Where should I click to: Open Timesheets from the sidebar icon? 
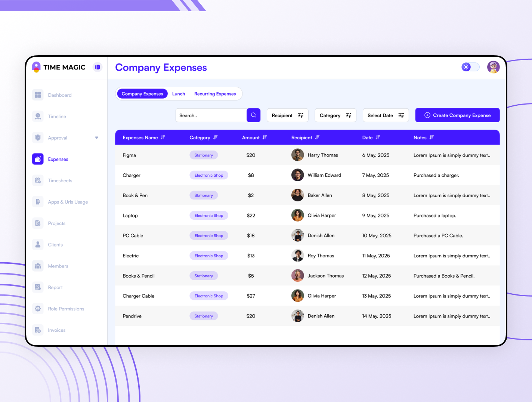pos(38,180)
